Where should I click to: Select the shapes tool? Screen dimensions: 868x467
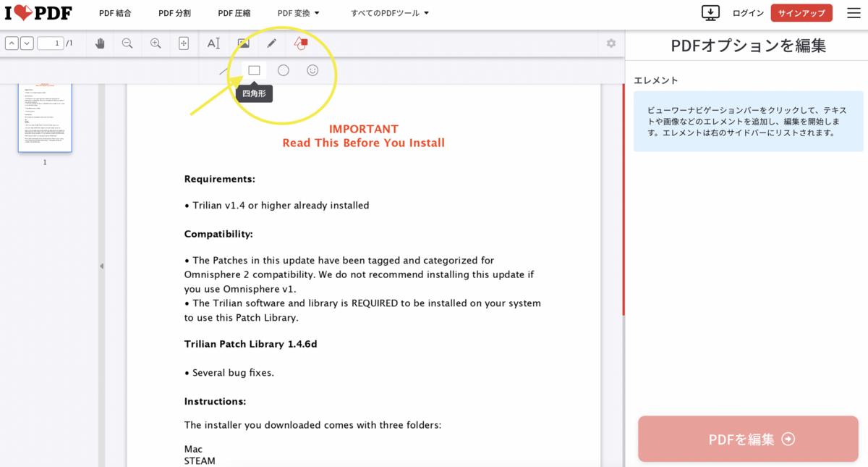[301, 43]
